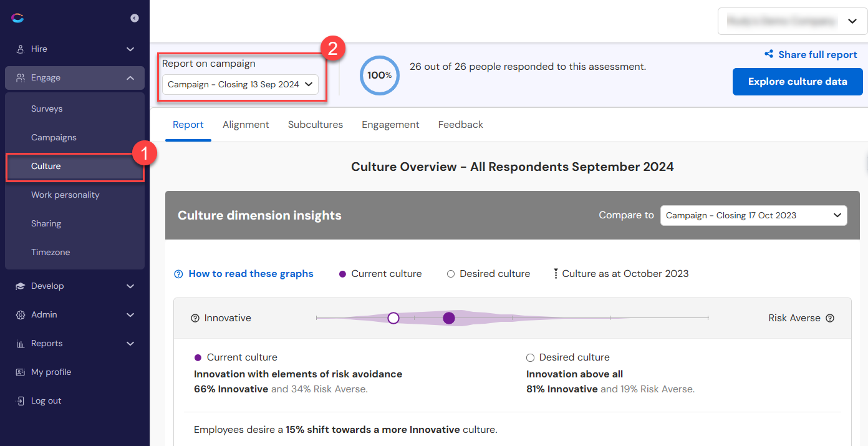Viewport: 868px width, 446px height.
Task: Select Culture in the Engage submenu
Action: 75,167
